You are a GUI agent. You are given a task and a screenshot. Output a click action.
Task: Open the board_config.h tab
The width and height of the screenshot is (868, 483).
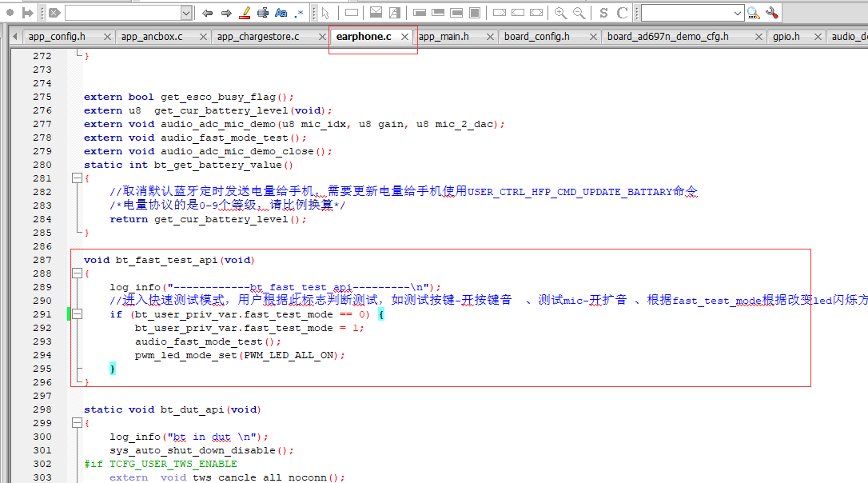pyautogui.click(x=537, y=37)
